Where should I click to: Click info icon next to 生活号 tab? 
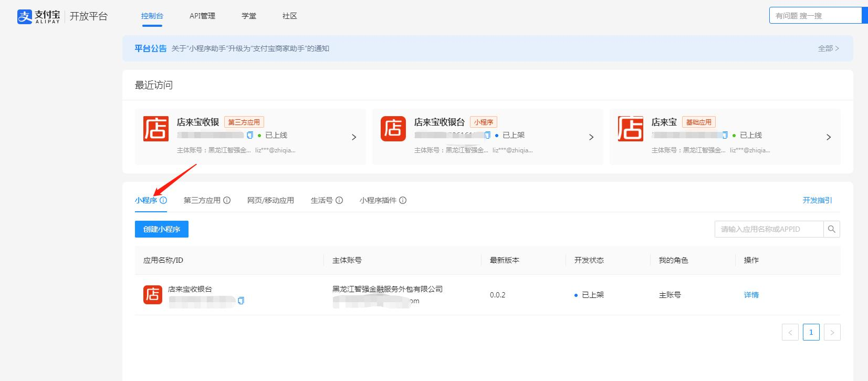tap(339, 200)
